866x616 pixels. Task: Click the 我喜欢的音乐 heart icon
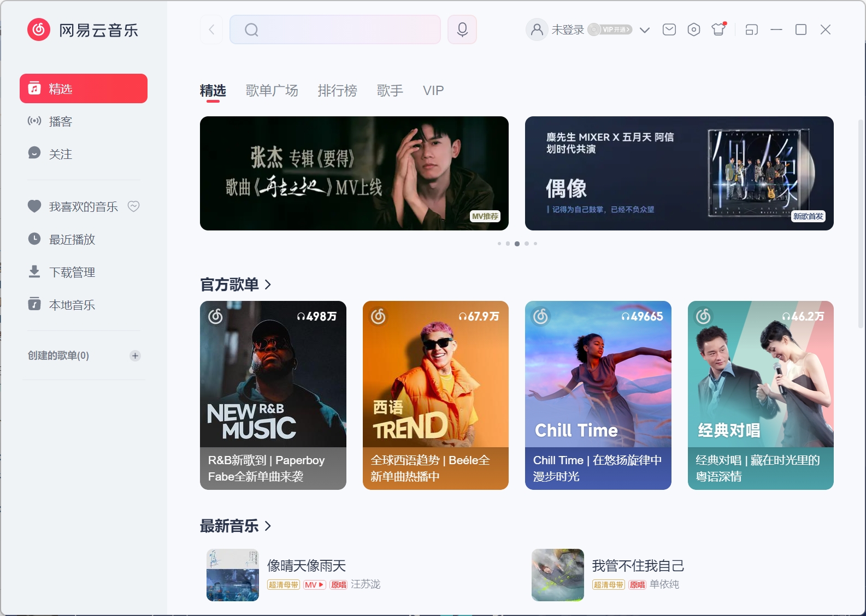[x=34, y=206]
